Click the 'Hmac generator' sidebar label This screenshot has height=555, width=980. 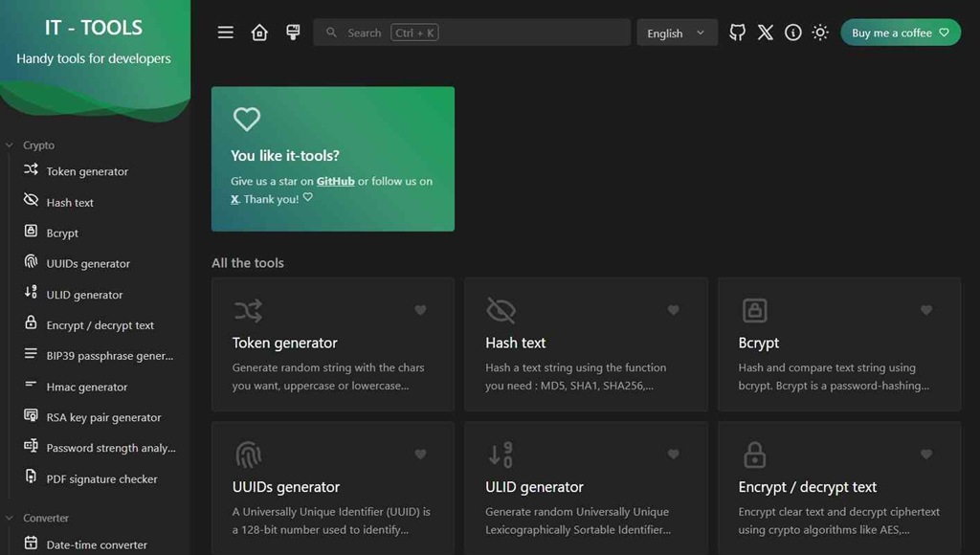87,387
